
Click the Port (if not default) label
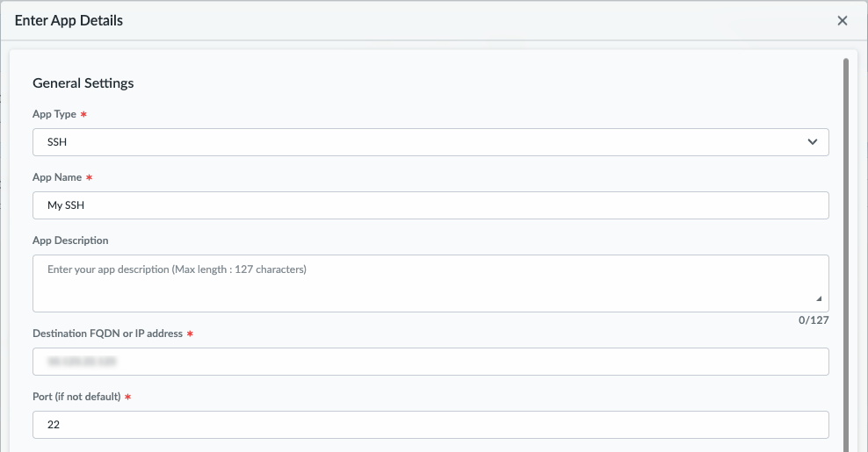pyautogui.click(x=76, y=397)
